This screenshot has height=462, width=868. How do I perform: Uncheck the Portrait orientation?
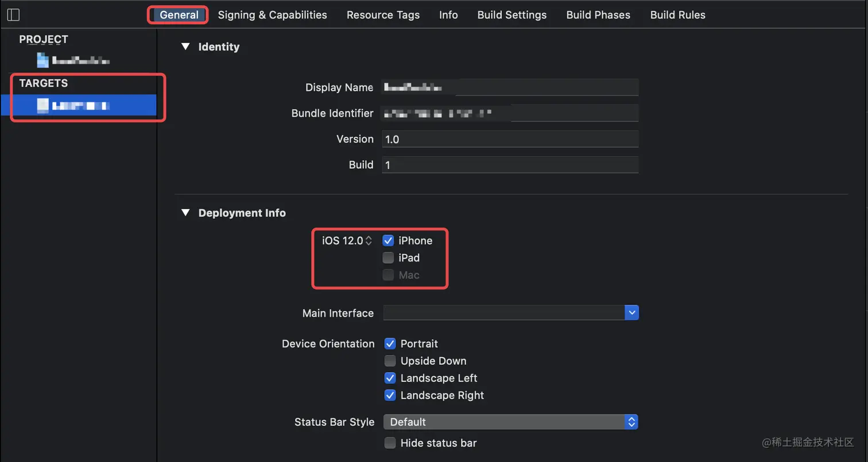[390, 344]
